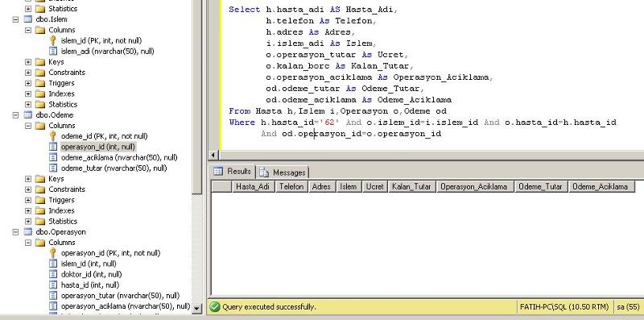The image size is (644, 320).
Task: Click the 'FATIH-PC\SQL (10.50 RTM)' status entry
Action: [564, 307]
